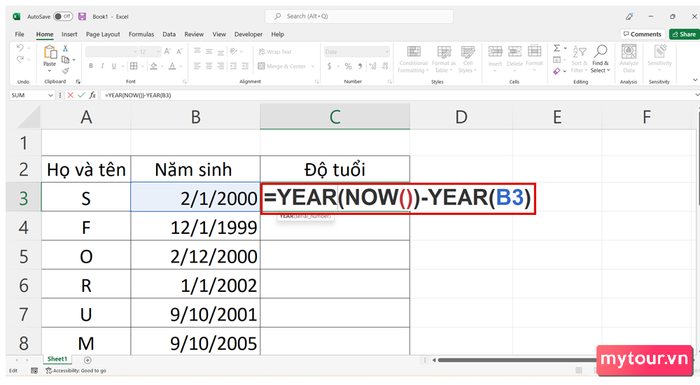Click the horizontal scrollbar thumb

coord(518,360)
